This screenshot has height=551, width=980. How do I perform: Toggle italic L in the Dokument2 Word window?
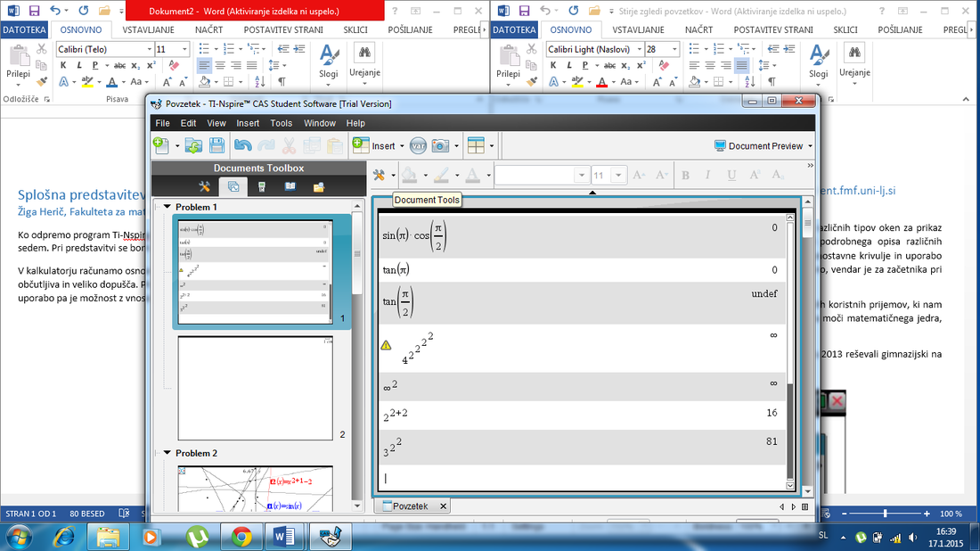pos(78,65)
